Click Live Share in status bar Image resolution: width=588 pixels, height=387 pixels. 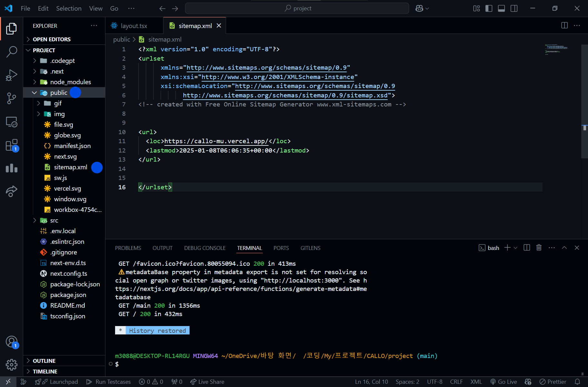click(x=207, y=382)
